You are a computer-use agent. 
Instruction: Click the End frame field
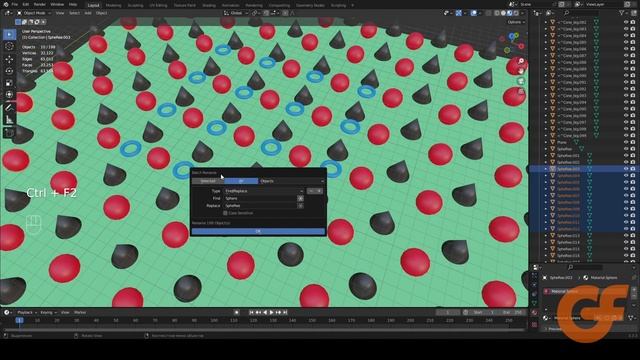tap(512, 312)
